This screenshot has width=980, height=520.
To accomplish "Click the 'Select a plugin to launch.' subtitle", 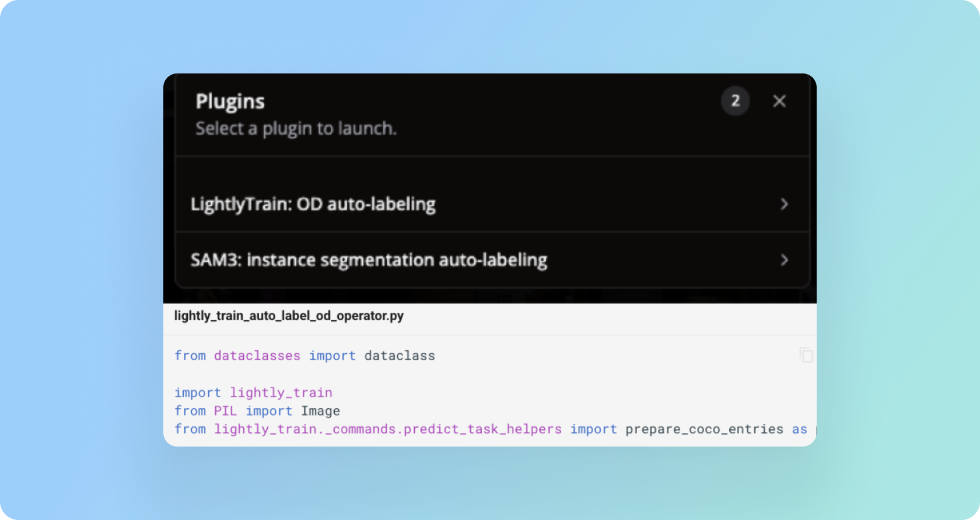I will click(x=296, y=128).
